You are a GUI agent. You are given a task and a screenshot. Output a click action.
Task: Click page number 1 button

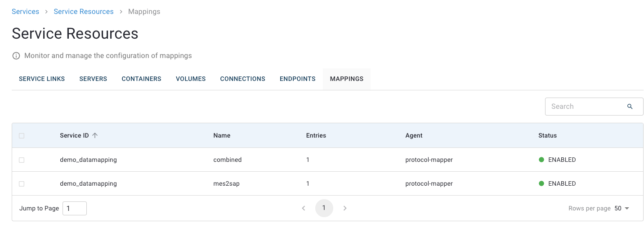[324, 208]
